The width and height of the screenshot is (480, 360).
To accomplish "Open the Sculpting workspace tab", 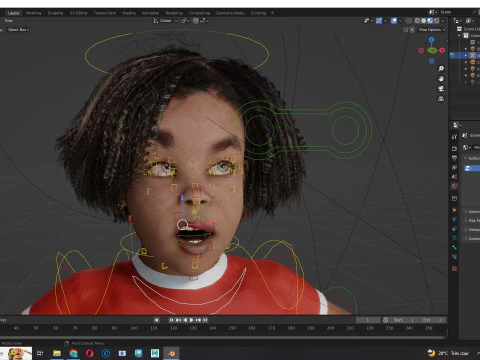I will pyautogui.click(x=55, y=13).
